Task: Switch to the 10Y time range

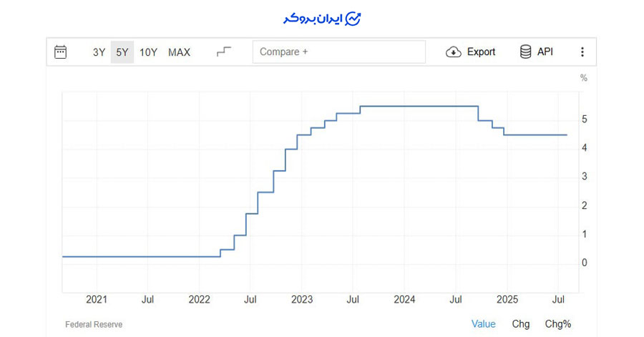Action: (x=148, y=52)
